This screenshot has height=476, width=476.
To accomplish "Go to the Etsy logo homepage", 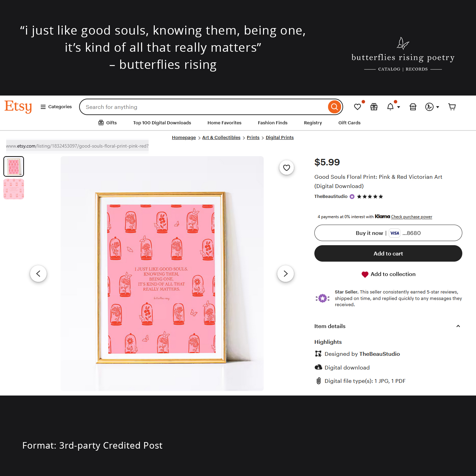I will point(18,107).
